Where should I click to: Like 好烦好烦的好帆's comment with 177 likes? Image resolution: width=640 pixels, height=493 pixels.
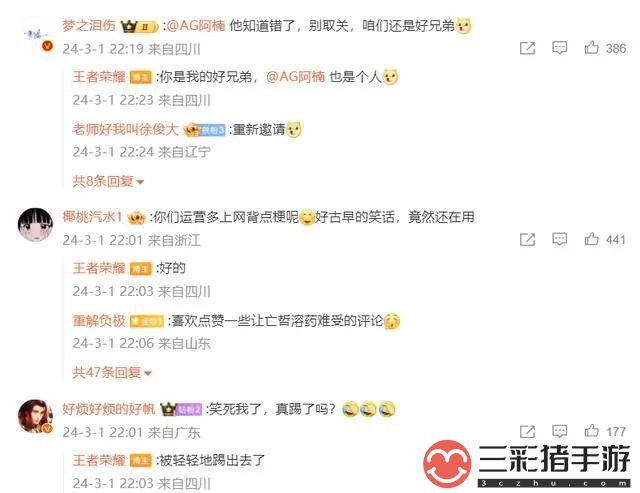click(591, 431)
